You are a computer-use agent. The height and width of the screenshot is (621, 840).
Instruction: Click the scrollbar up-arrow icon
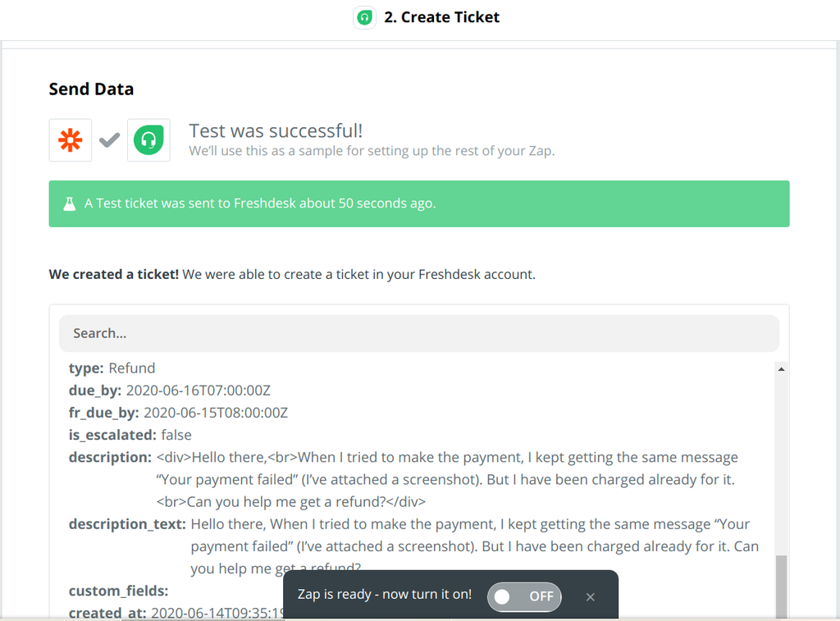coord(782,368)
